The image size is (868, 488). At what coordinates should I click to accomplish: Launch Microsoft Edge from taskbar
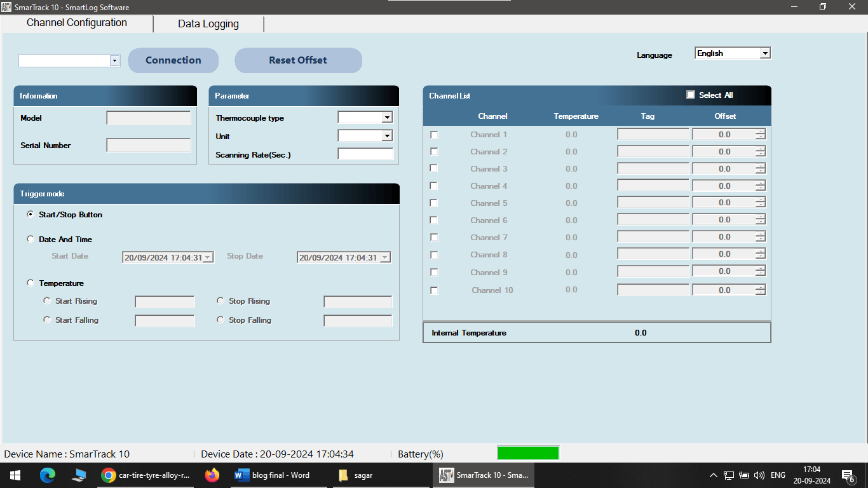48,475
